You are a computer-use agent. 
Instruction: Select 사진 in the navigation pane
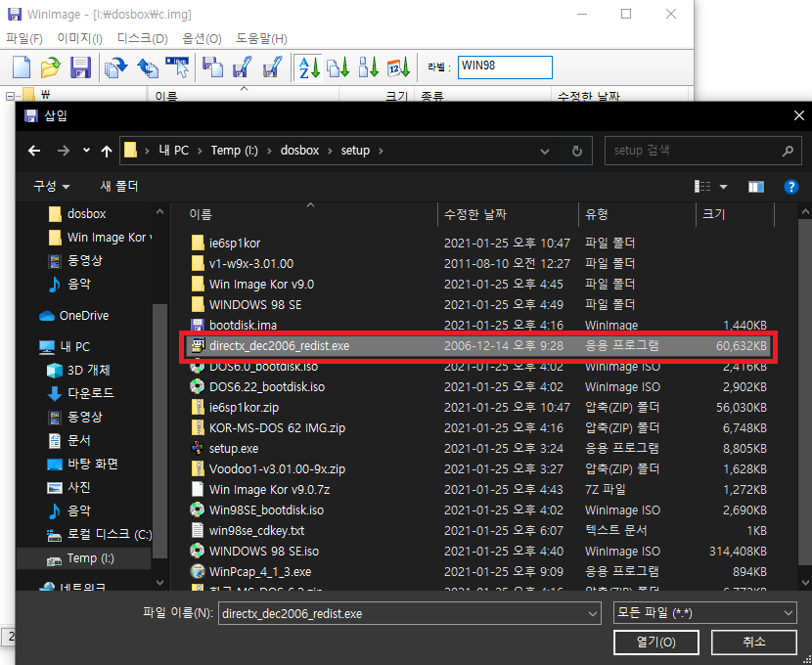tap(68, 487)
